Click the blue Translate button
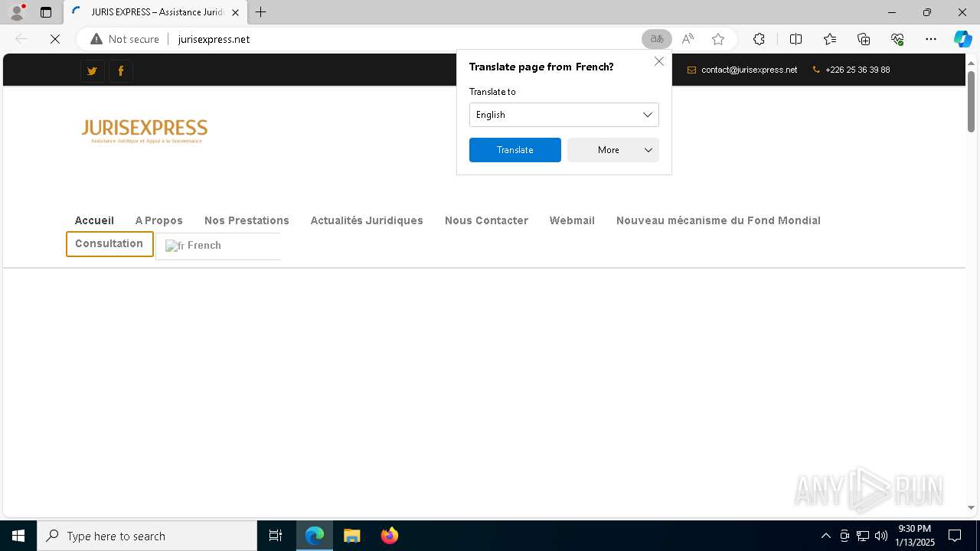Viewport: 980px width, 551px height. [x=515, y=150]
